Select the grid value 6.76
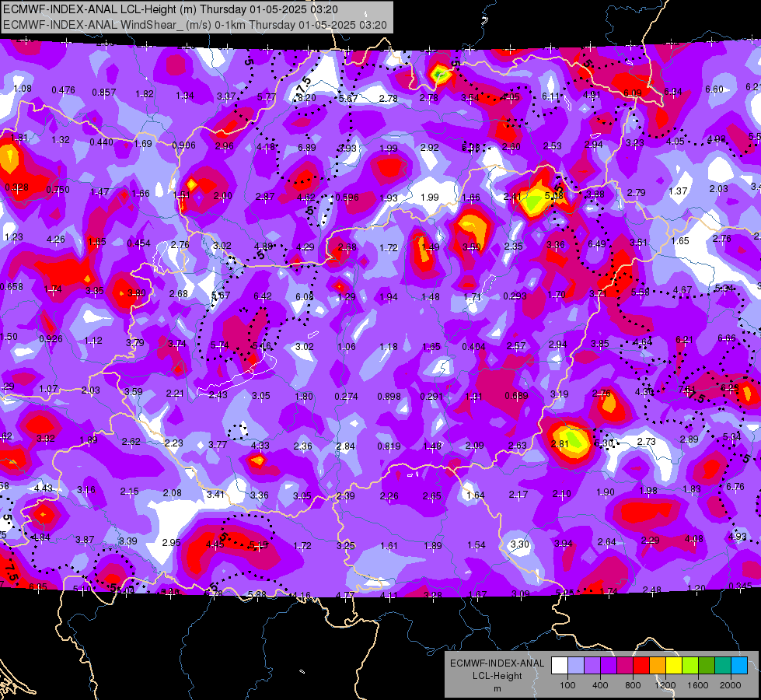The width and height of the screenshot is (761, 700). tap(735, 486)
